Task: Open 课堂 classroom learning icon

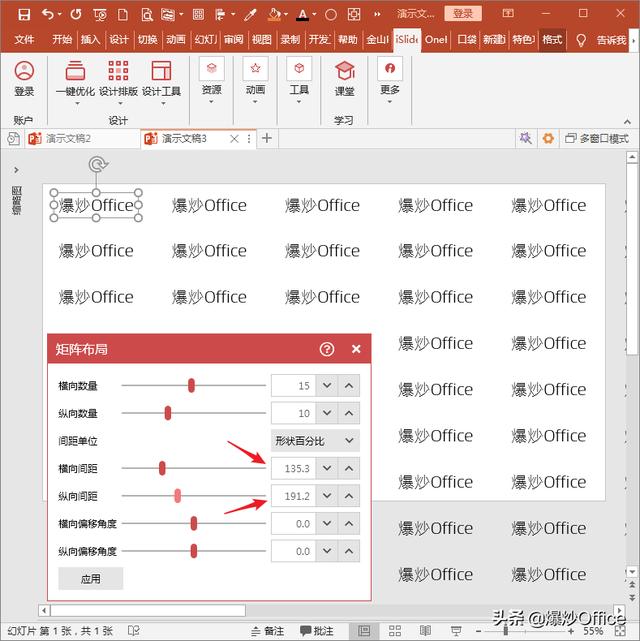Action: click(x=345, y=78)
